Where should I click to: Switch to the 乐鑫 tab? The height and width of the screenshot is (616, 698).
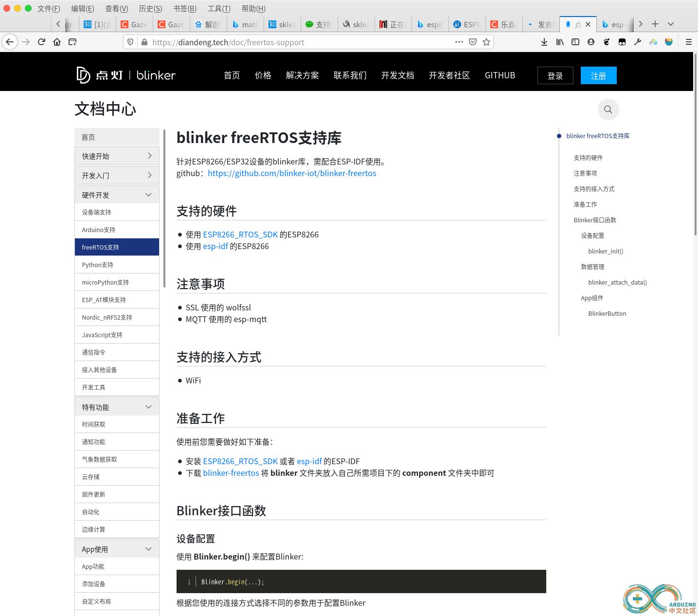pyautogui.click(x=504, y=24)
